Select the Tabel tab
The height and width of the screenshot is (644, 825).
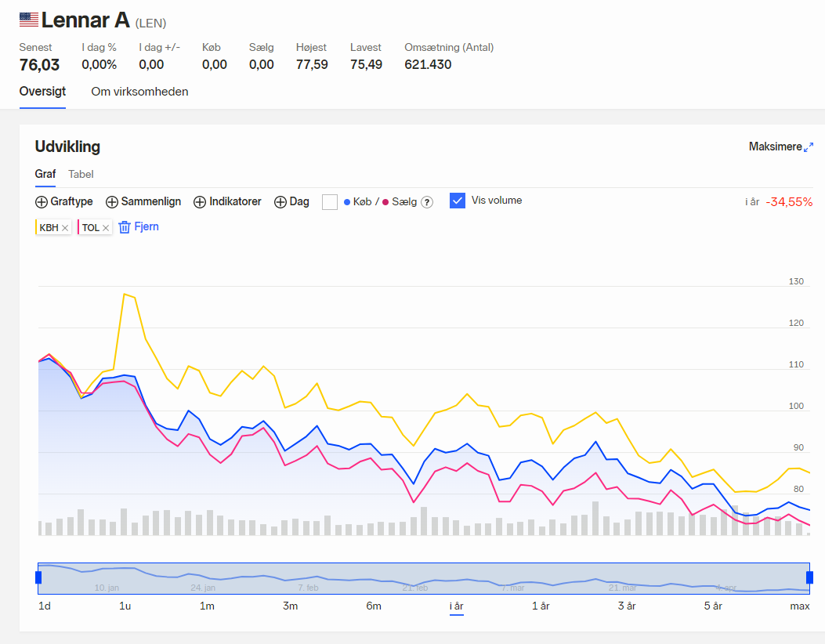[x=81, y=174]
